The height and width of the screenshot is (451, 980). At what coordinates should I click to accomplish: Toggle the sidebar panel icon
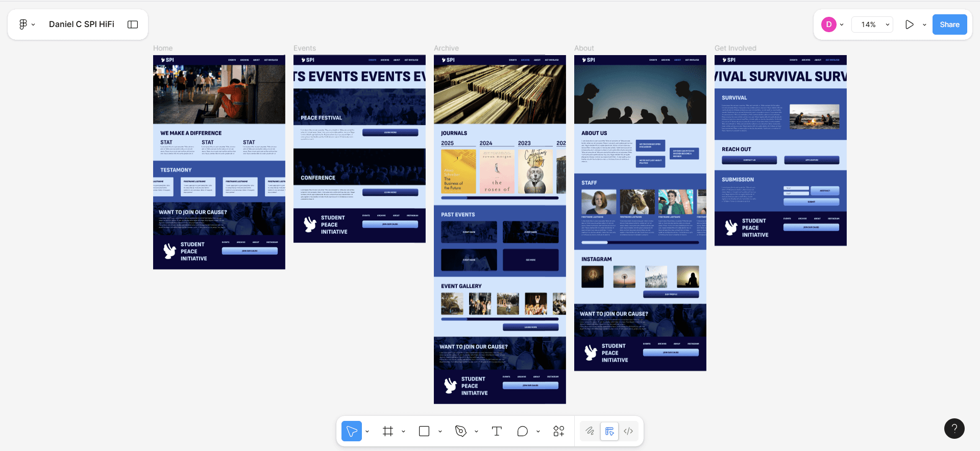(x=133, y=24)
